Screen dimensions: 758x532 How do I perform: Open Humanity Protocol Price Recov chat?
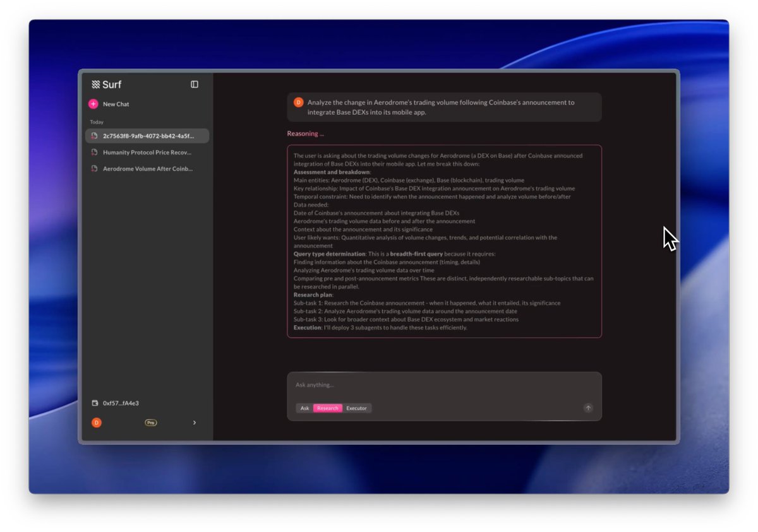(147, 152)
